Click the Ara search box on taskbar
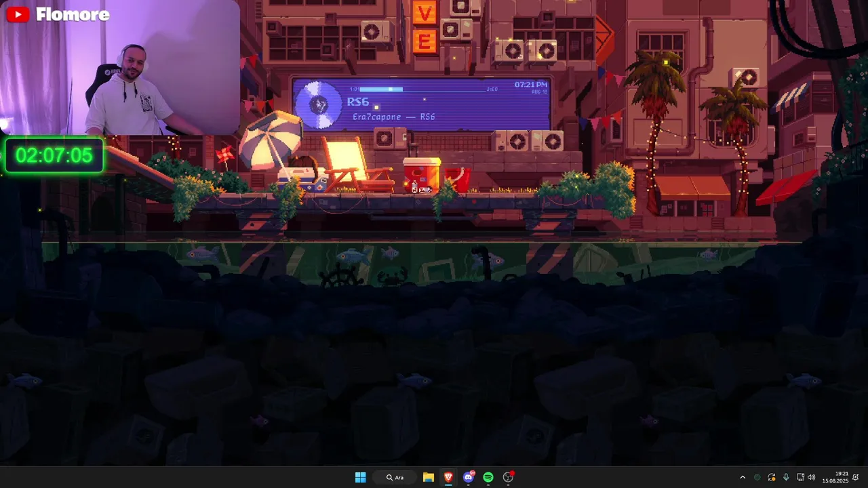Image resolution: width=868 pixels, height=488 pixels. (395, 477)
